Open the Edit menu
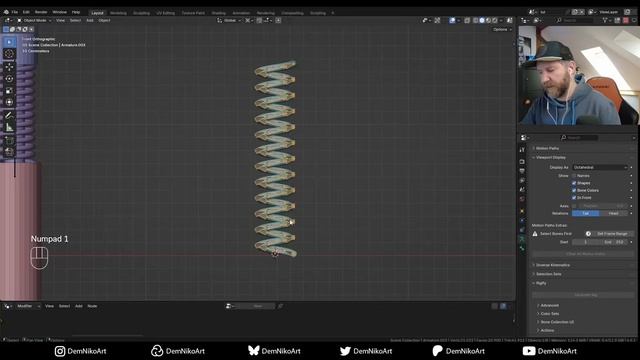Screen dimensions: 640x360 pos(26,12)
